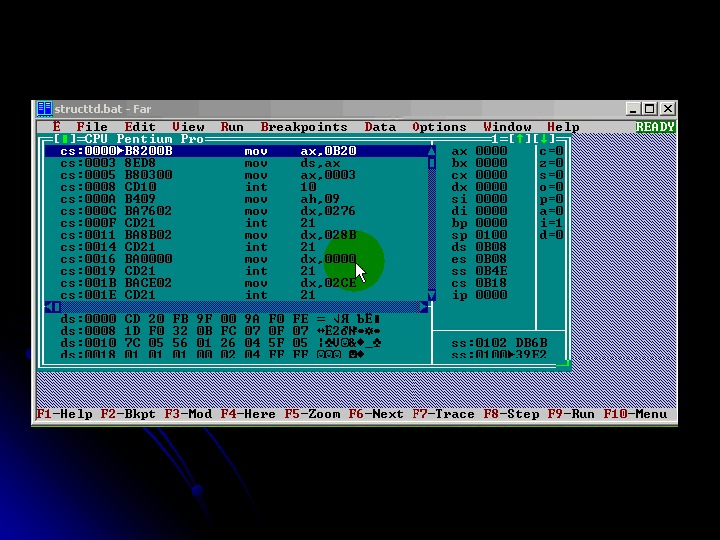Select the ds register value 0B08

tap(491, 247)
